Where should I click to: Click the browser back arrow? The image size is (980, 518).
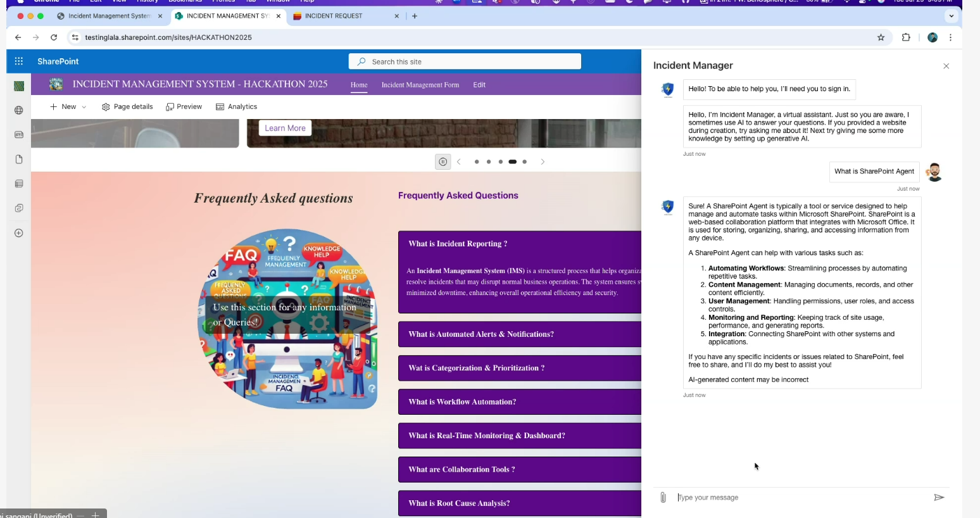coord(18,37)
